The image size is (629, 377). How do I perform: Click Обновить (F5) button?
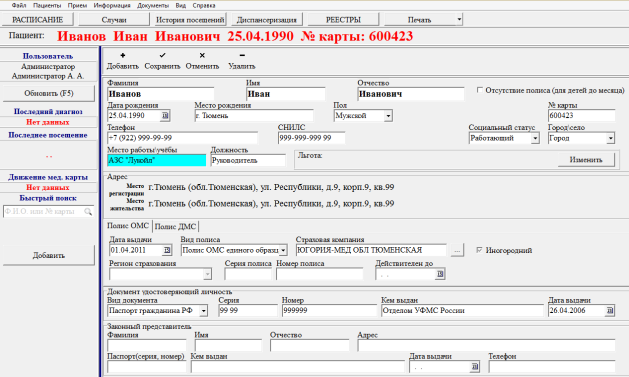click(x=49, y=93)
